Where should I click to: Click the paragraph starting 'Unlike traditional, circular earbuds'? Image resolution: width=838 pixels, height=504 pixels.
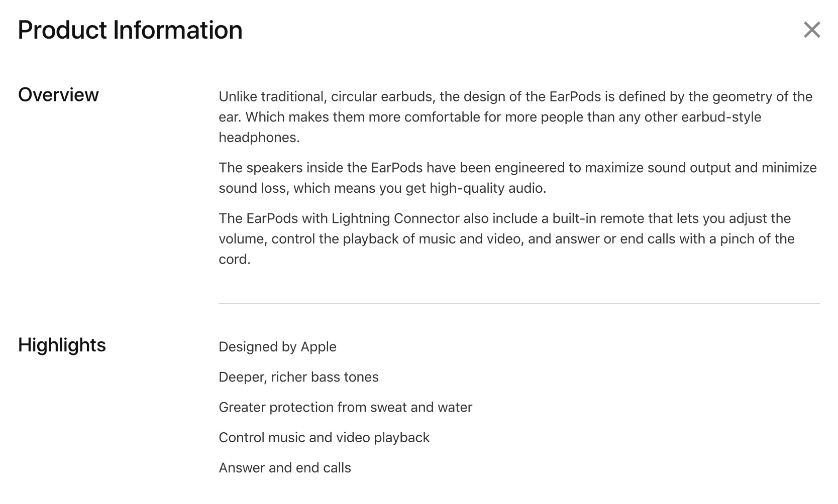[x=515, y=117]
